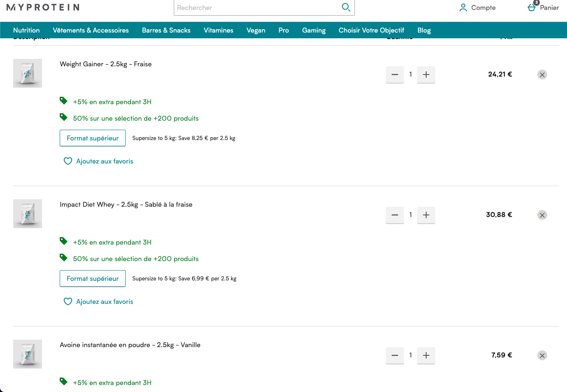Screen dimensions: 567x392
Task: Open the Nutrition menu
Action: [26, 30]
